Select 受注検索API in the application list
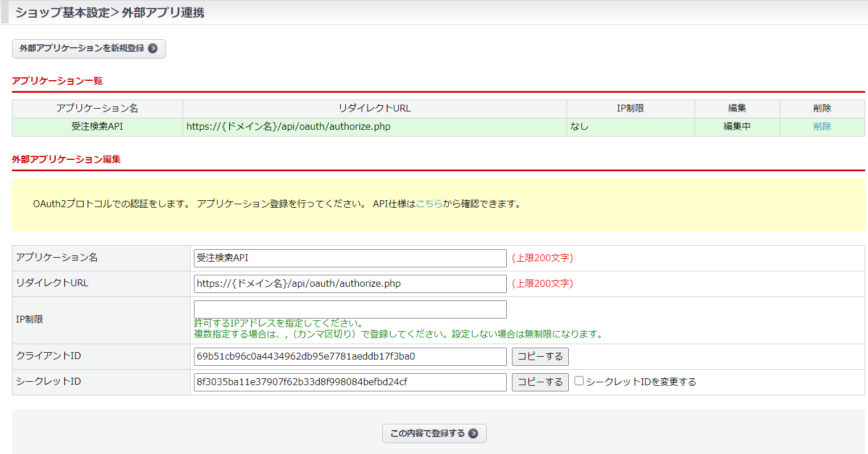Screen dimensions: 868x454 click(97, 126)
